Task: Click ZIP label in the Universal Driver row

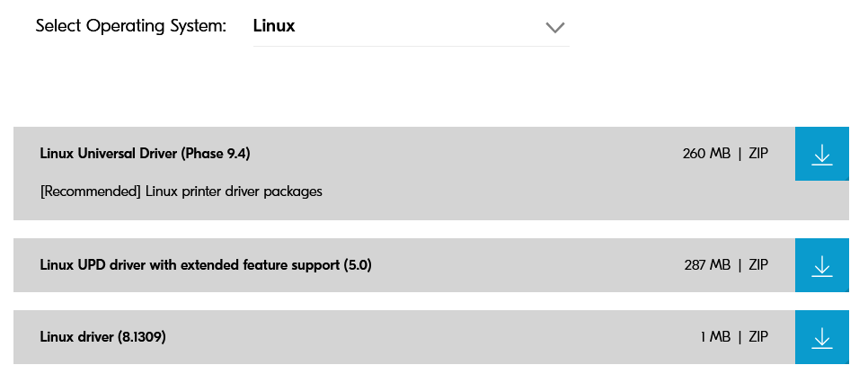Action: pos(758,154)
